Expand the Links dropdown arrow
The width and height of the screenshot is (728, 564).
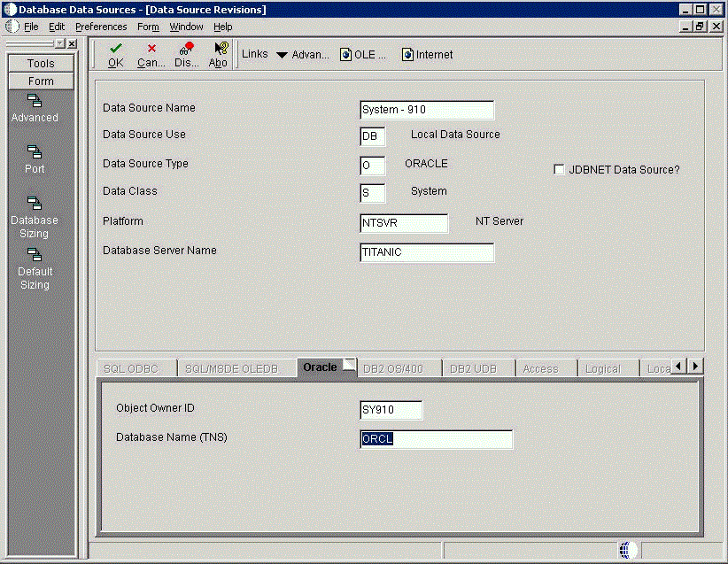click(282, 55)
